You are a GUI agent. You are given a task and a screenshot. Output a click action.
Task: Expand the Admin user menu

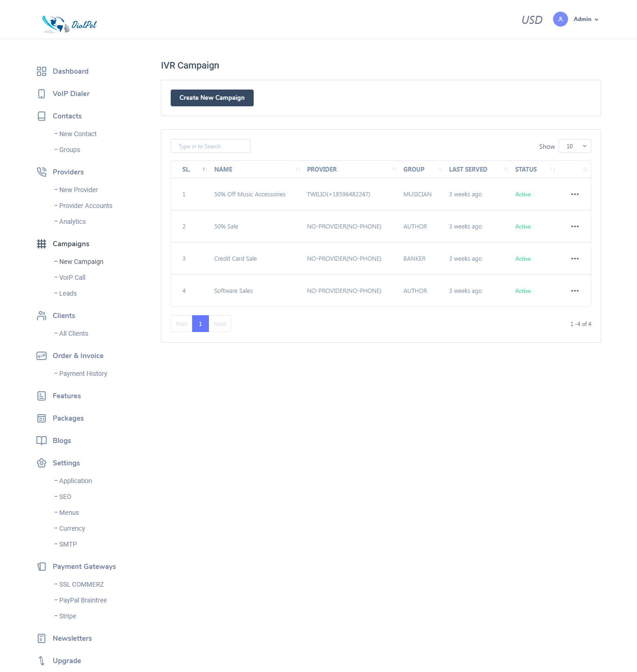(x=586, y=20)
